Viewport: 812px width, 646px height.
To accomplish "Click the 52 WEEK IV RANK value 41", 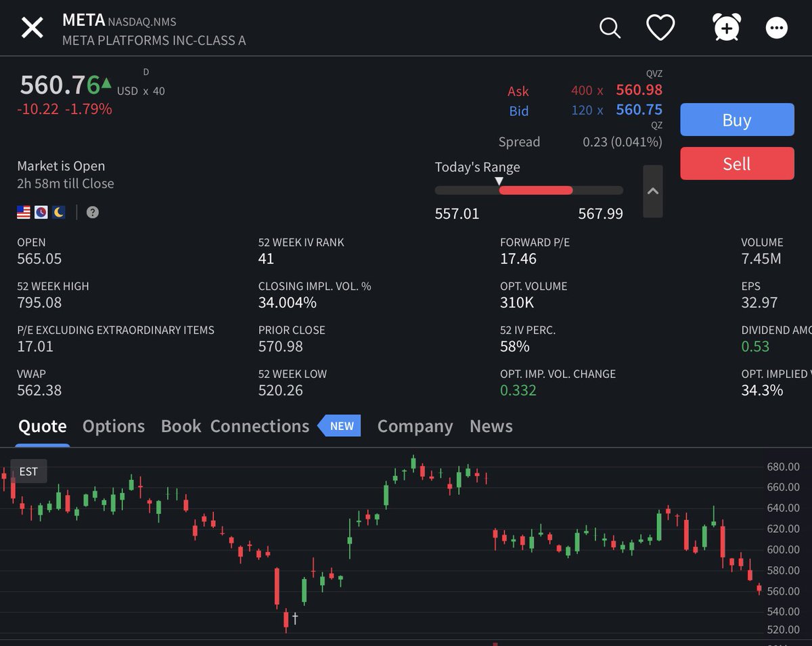I will pyautogui.click(x=266, y=259).
